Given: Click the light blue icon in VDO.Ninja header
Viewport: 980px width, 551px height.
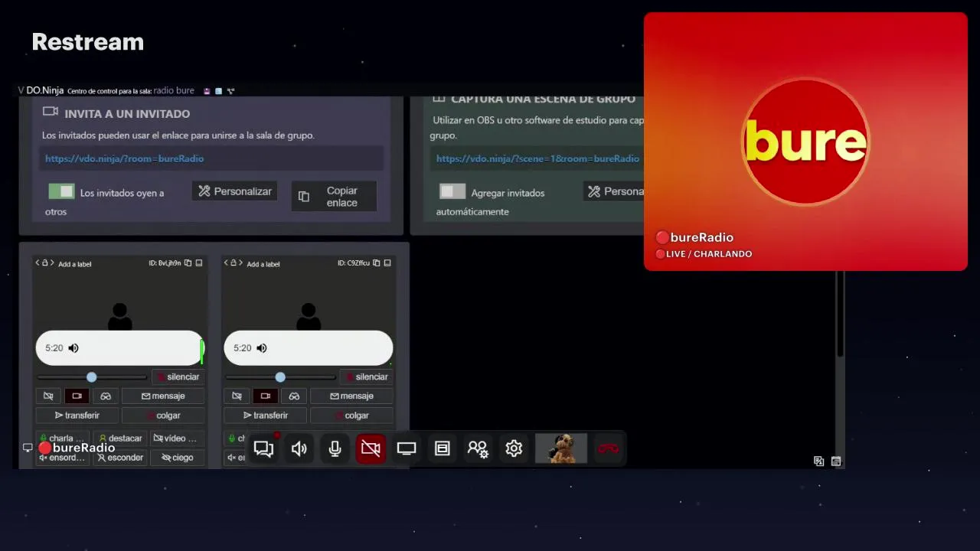Looking at the screenshot, I should pos(218,91).
